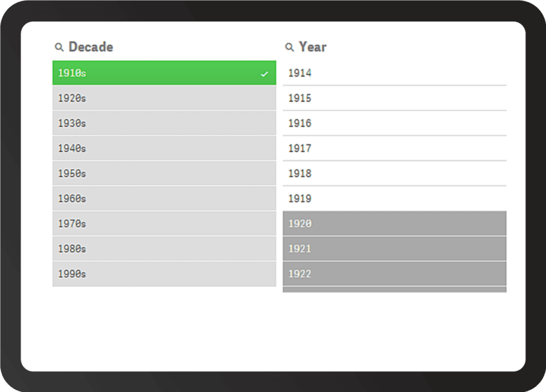Image resolution: width=546 pixels, height=392 pixels.
Task: Select the 1970s decade row
Action: tap(164, 223)
